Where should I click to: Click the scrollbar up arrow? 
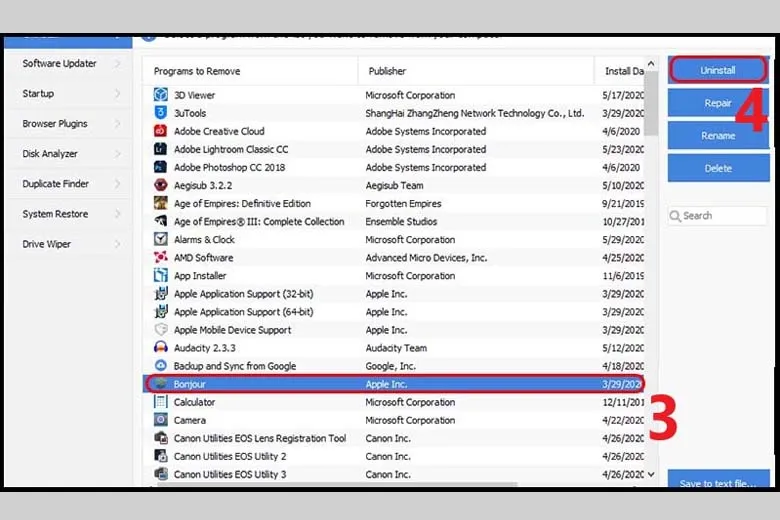pos(651,64)
